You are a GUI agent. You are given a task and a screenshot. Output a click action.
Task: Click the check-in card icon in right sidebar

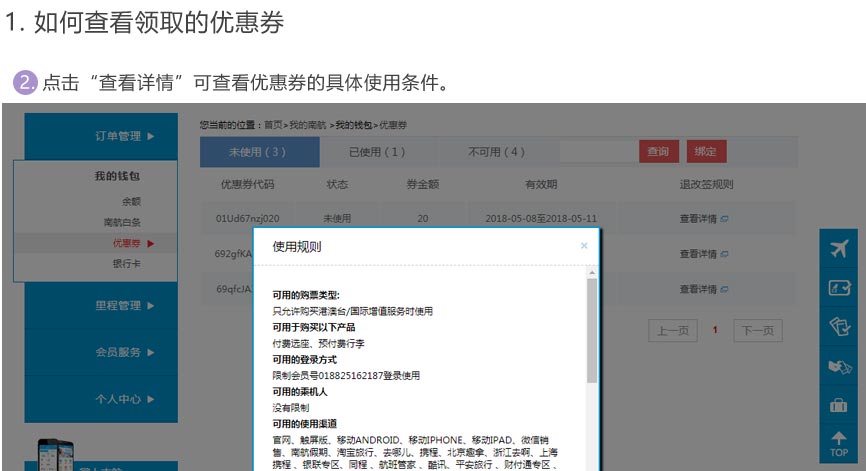839,288
